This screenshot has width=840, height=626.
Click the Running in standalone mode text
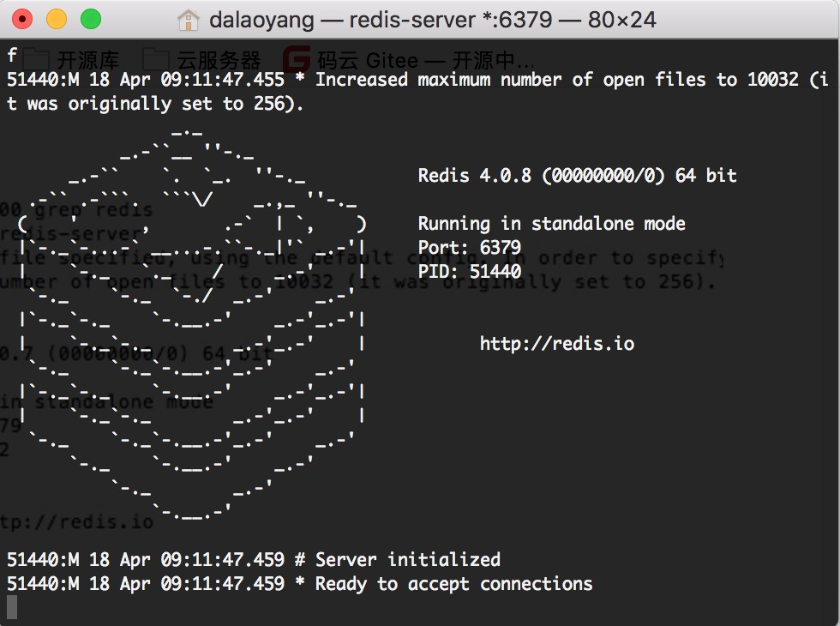coord(551,223)
